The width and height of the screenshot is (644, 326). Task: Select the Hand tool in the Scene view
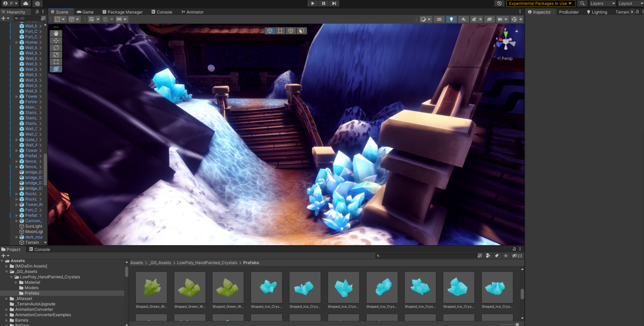point(56,33)
